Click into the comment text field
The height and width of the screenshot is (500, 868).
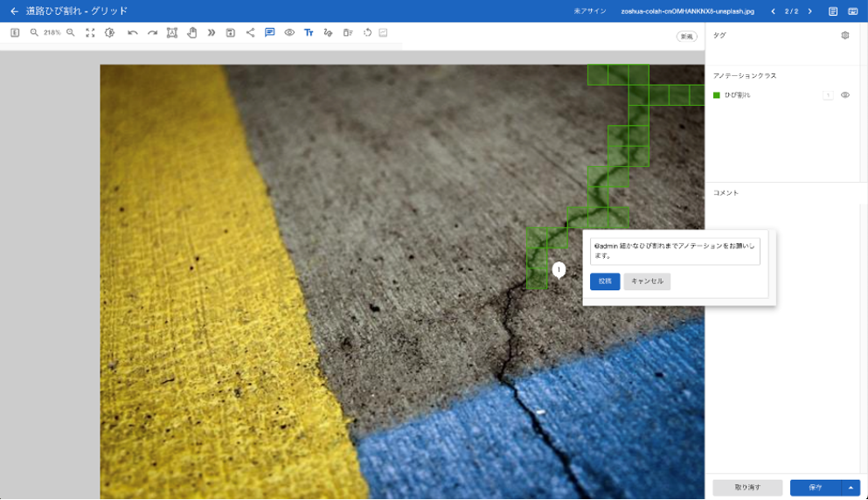[675, 251]
